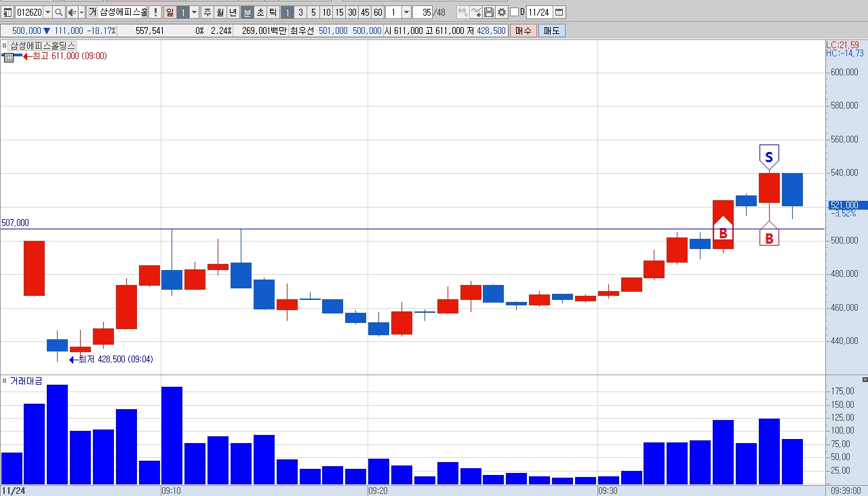Click the speaker sound alert icon
This screenshot has width=868, height=496.
coord(72,12)
